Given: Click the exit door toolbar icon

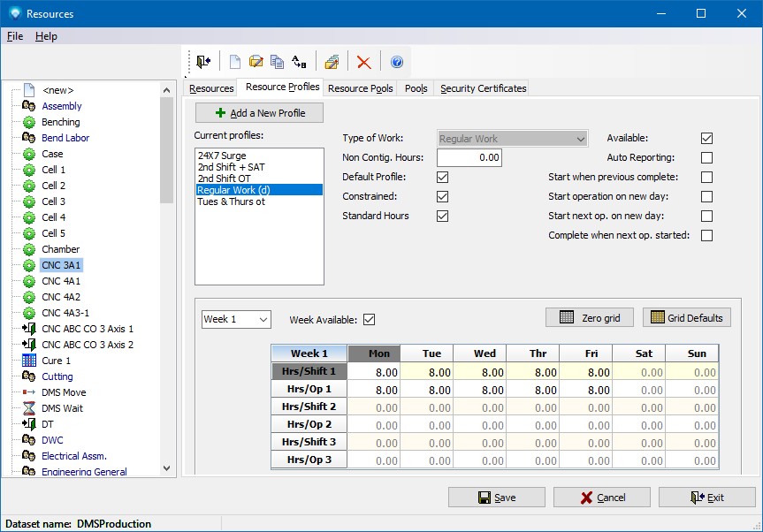Looking at the screenshot, I should tap(204, 62).
